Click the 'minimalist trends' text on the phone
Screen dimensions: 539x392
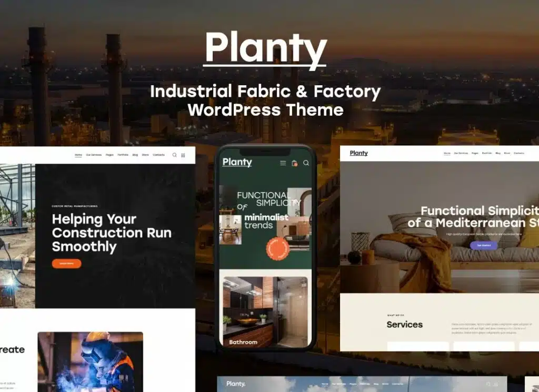(266, 221)
